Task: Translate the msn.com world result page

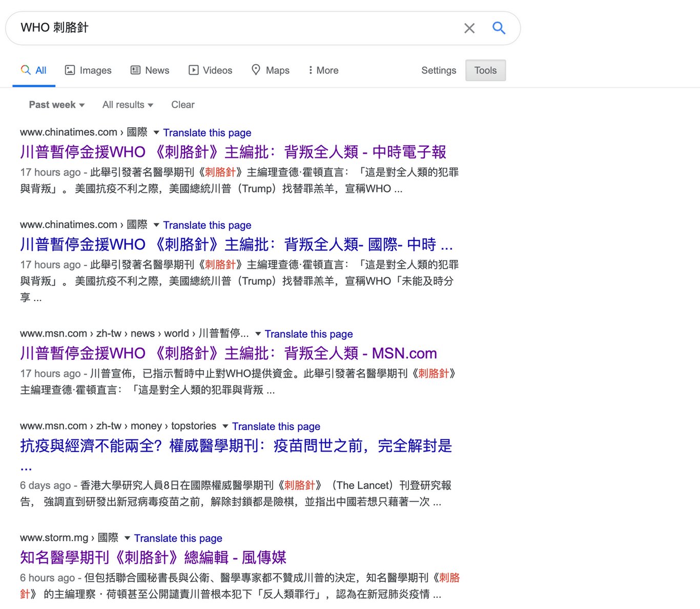Action: coord(308,334)
